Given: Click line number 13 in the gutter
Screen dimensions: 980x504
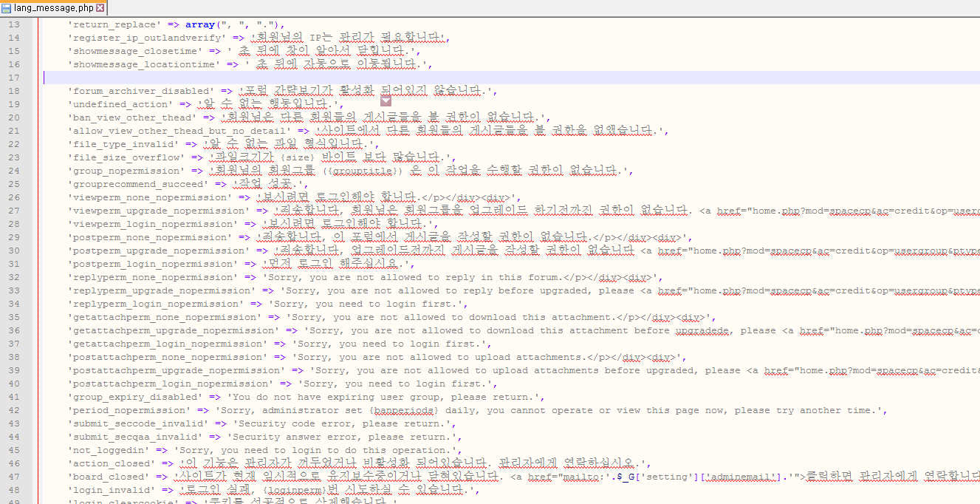Looking at the screenshot, I should pos(13,24).
